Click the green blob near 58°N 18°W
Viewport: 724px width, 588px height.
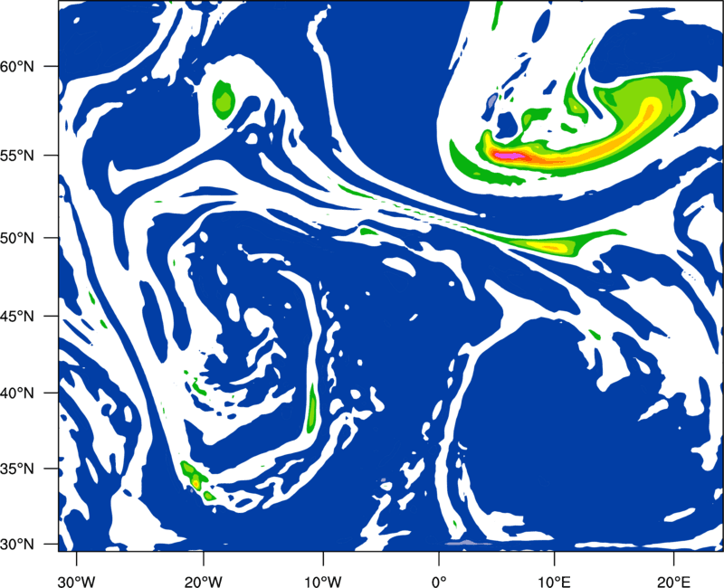click(x=224, y=100)
